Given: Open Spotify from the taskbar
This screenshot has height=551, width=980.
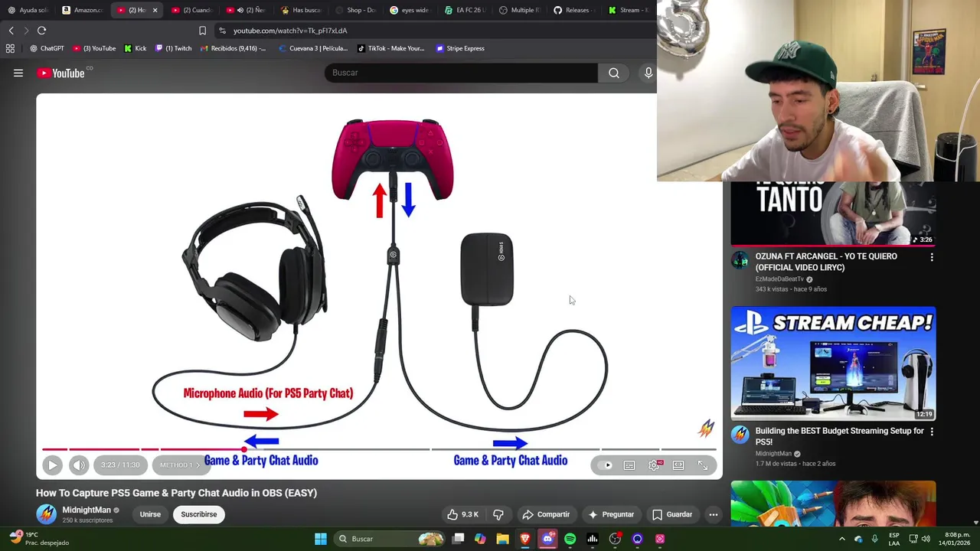Looking at the screenshot, I should (570, 539).
